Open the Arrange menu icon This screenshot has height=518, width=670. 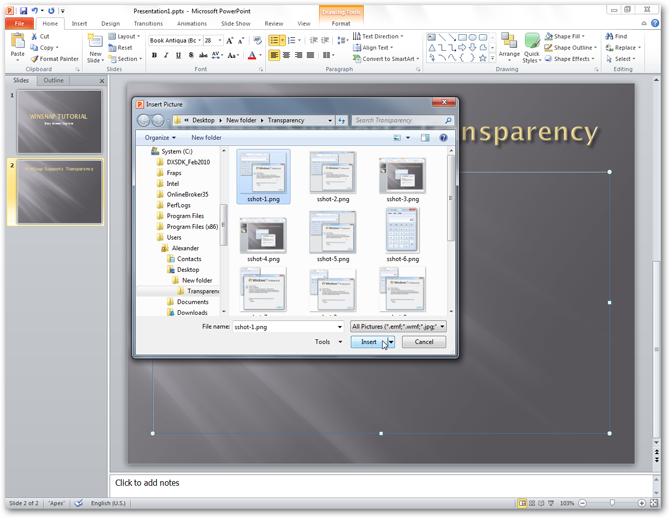(509, 46)
